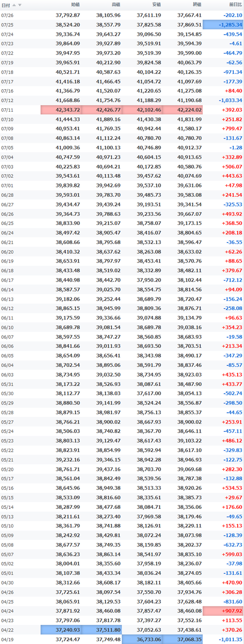Select the highlighted low price 42,102.46
The image size is (244, 644).
point(142,110)
